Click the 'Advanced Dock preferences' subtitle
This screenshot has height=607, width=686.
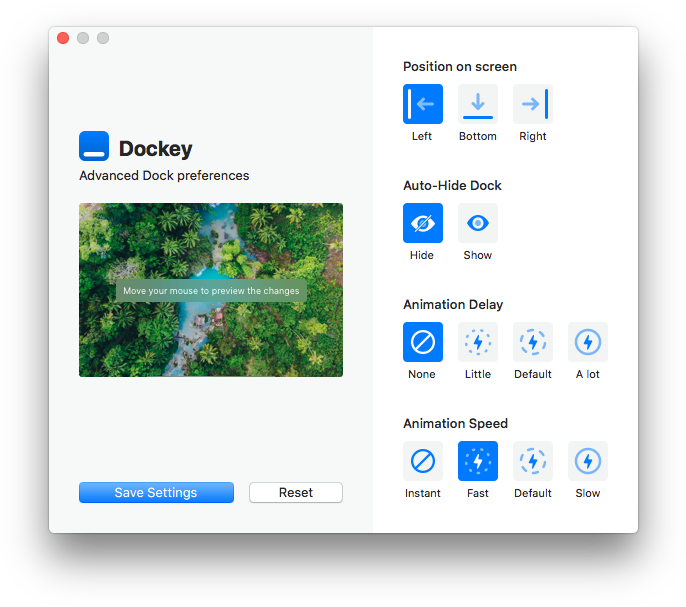pyautogui.click(x=164, y=175)
